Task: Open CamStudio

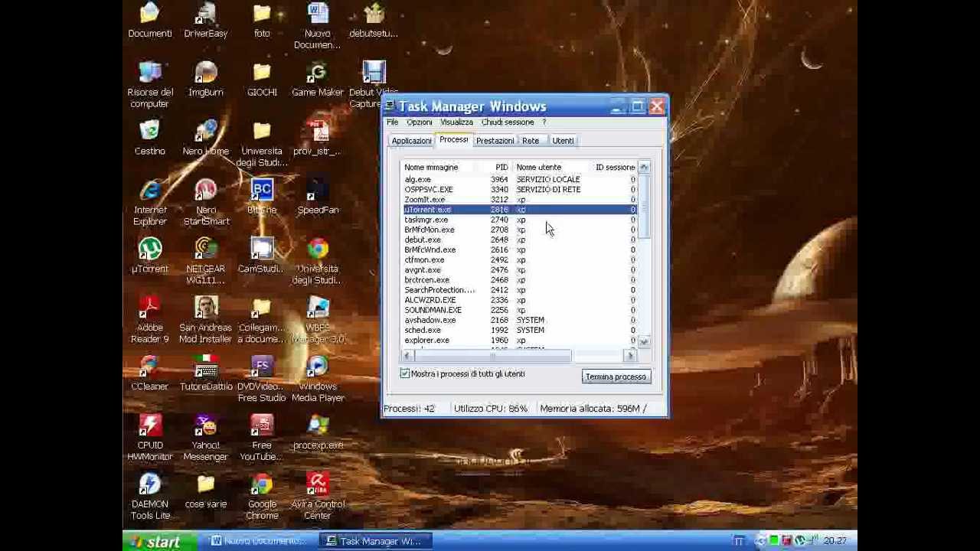Action: (262, 250)
